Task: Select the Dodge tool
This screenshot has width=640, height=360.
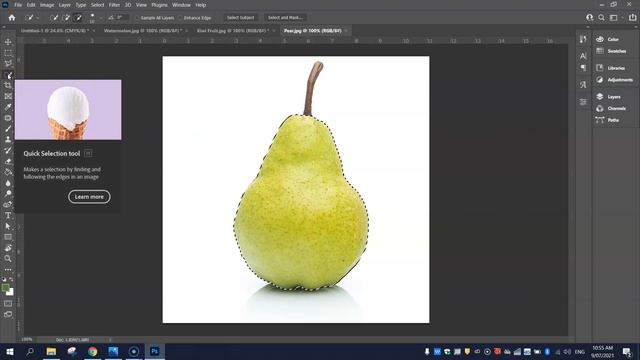Action: 8,193
